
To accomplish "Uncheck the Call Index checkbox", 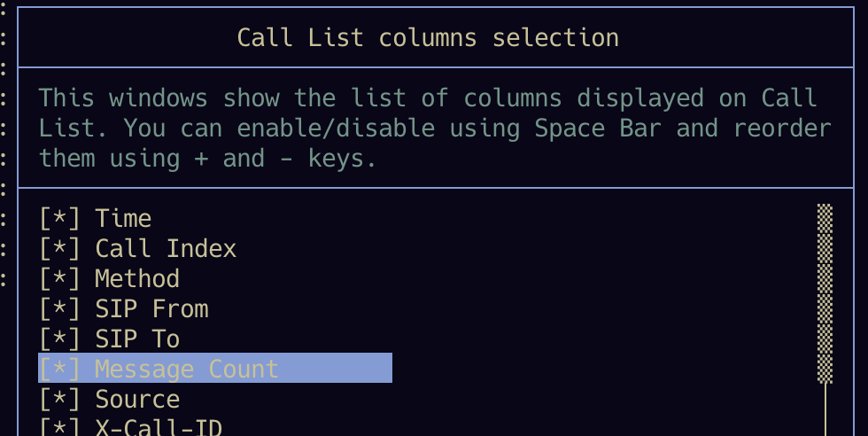I will click(x=59, y=249).
